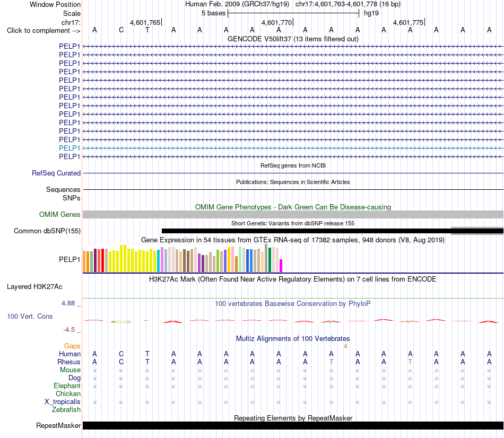Click the 'Elephant' alignment row label
The image size is (504, 438).
point(67,386)
